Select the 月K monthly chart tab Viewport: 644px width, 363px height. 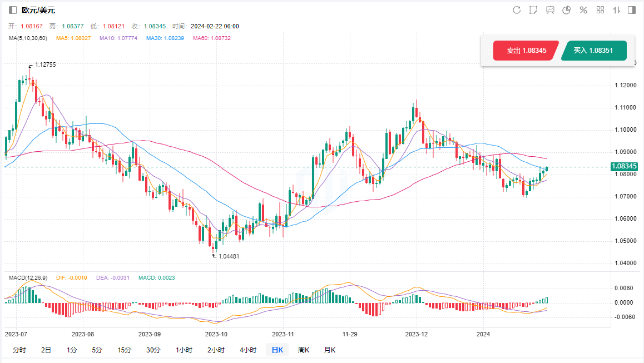click(x=330, y=350)
